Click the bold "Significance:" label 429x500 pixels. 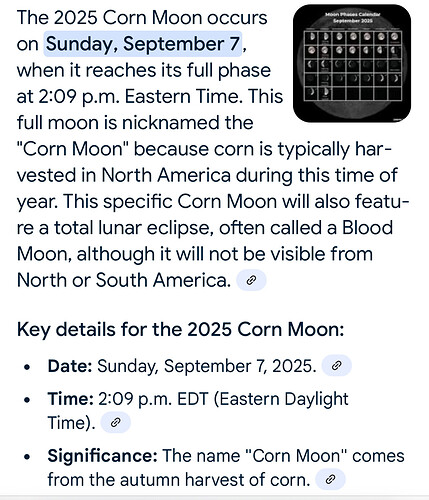coord(102,456)
